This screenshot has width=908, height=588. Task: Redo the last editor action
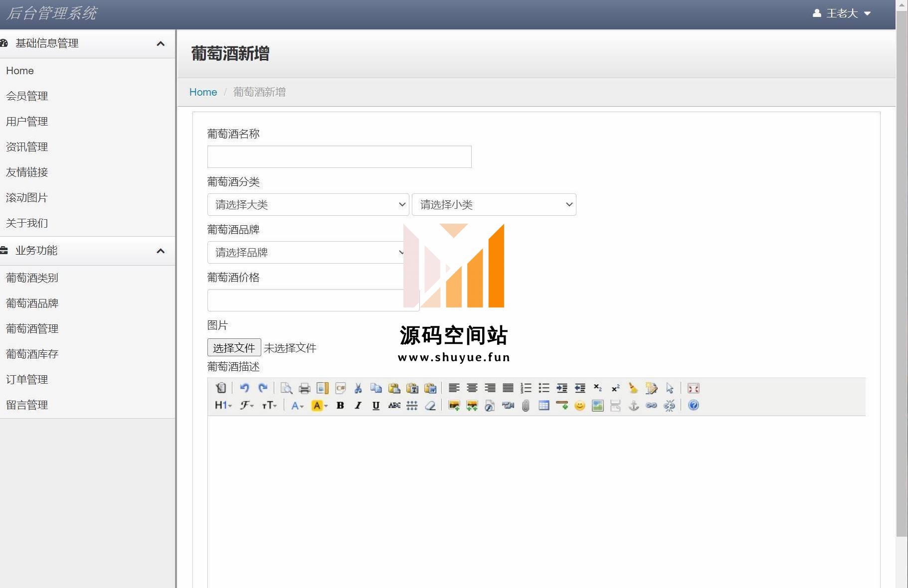[x=263, y=388]
